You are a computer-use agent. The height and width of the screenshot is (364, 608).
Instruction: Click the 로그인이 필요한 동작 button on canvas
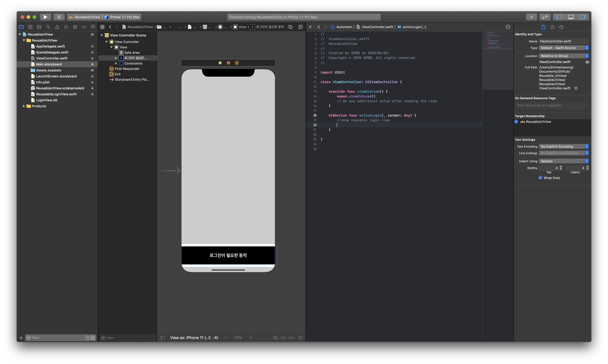point(228,255)
